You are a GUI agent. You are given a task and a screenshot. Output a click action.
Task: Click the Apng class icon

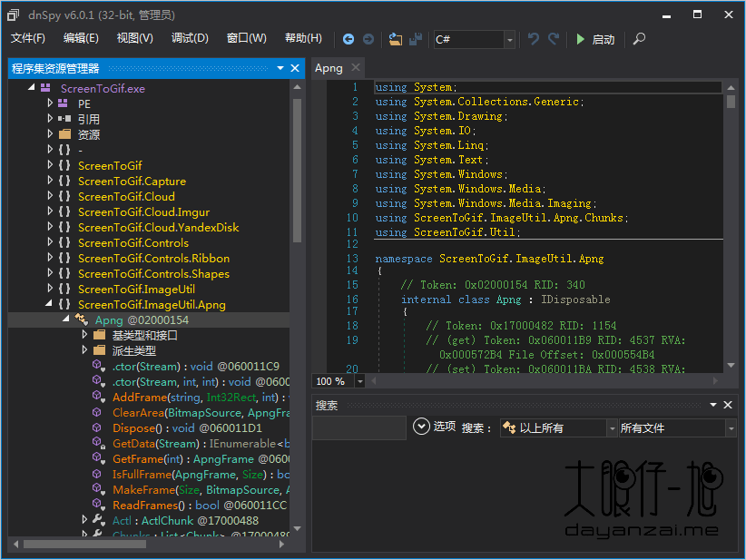(82, 319)
